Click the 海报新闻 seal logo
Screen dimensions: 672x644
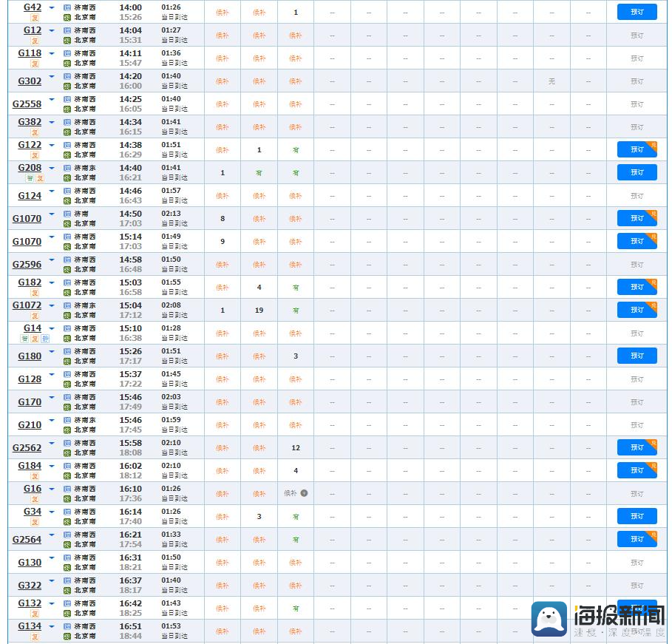tap(549, 619)
